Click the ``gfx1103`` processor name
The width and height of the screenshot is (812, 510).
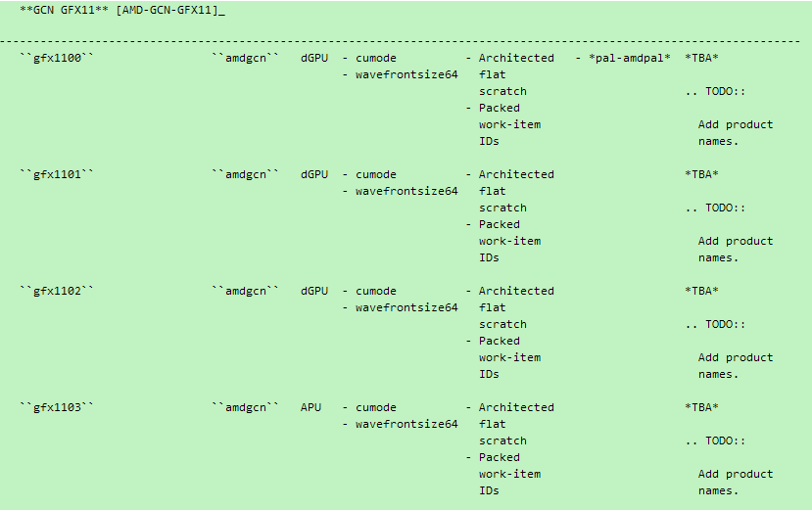coord(57,407)
